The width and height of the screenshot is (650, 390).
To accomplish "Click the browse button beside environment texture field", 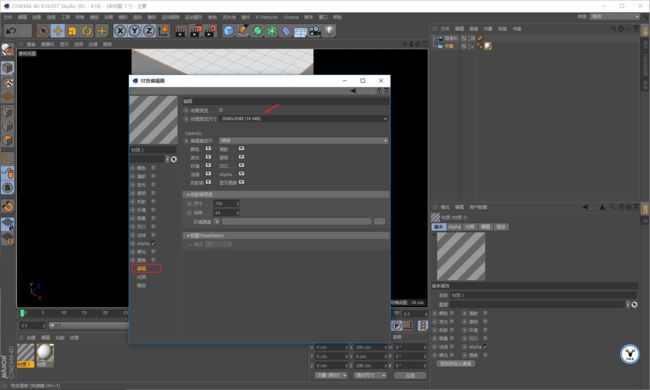I will point(379,222).
